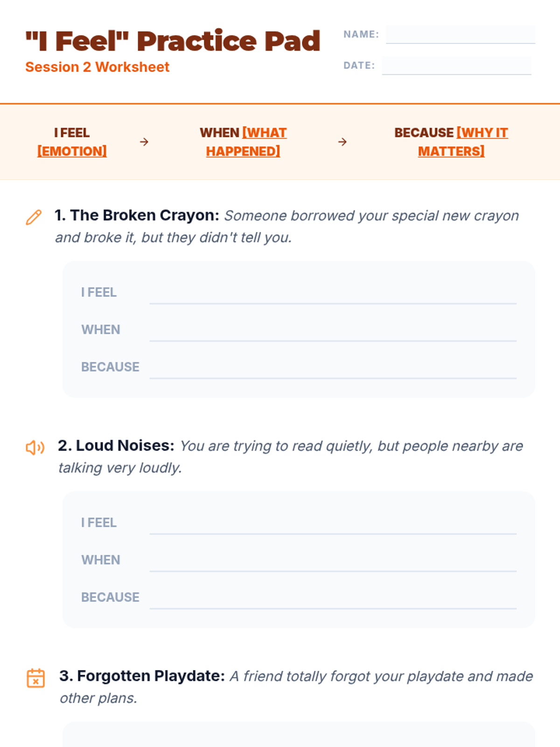Click the arrow before BECAUSE [WHY IT MATTERS]
The width and height of the screenshot is (560, 747).
pos(343,142)
